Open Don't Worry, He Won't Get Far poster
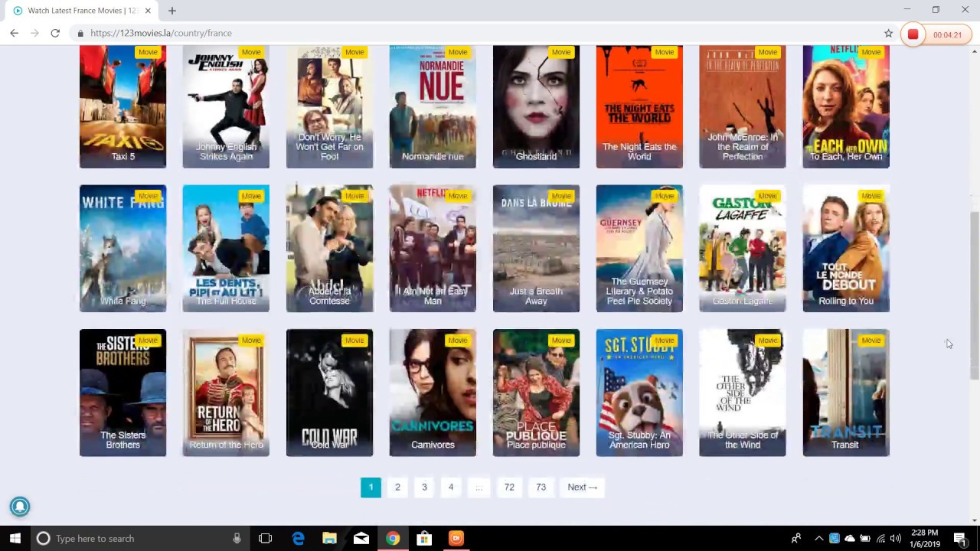The width and height of the screenshot is (980, 551). pos(329,106)
